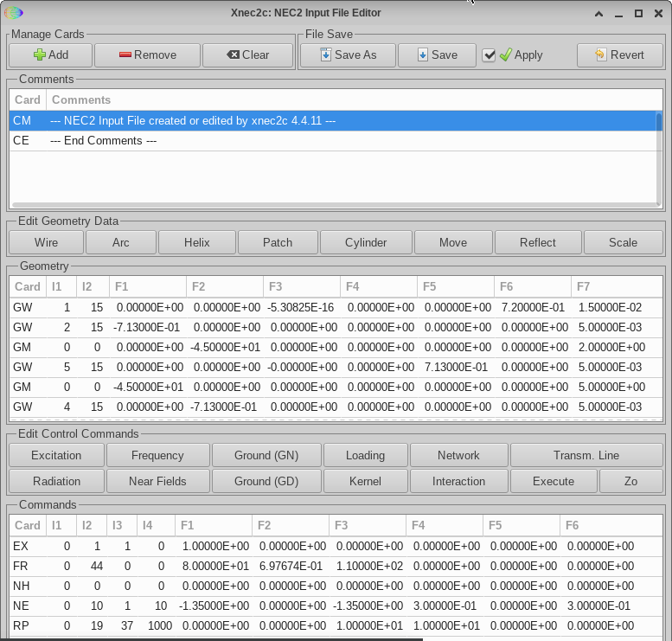Screen dimensions: 672x641
Task: Click the Add card button
Action: (x=50, y=54)
